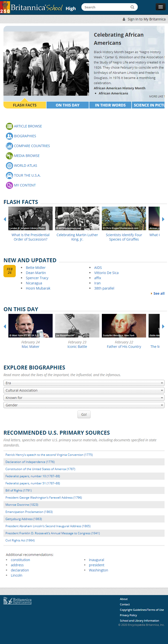This screenshot has height=644, width=168.
Task: Open the giraffe photo thumbnail
Action: tap(124, 218)
